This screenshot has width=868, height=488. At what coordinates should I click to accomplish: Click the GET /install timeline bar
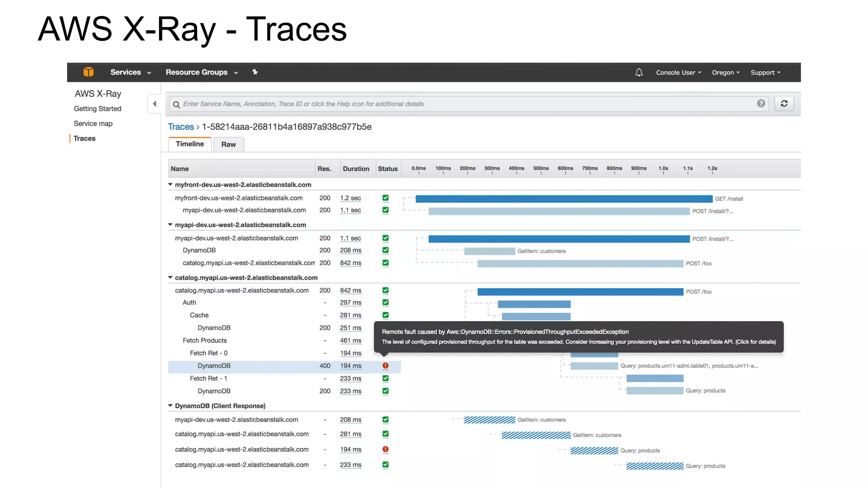tap(564, 199)
